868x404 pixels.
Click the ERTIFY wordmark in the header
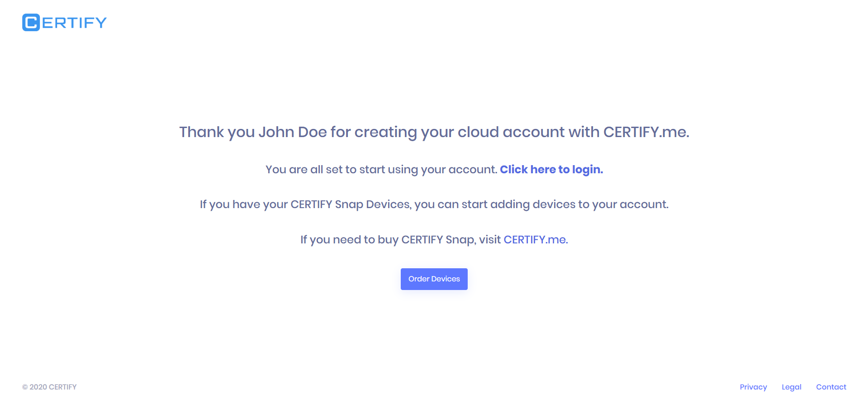(75, 23)
